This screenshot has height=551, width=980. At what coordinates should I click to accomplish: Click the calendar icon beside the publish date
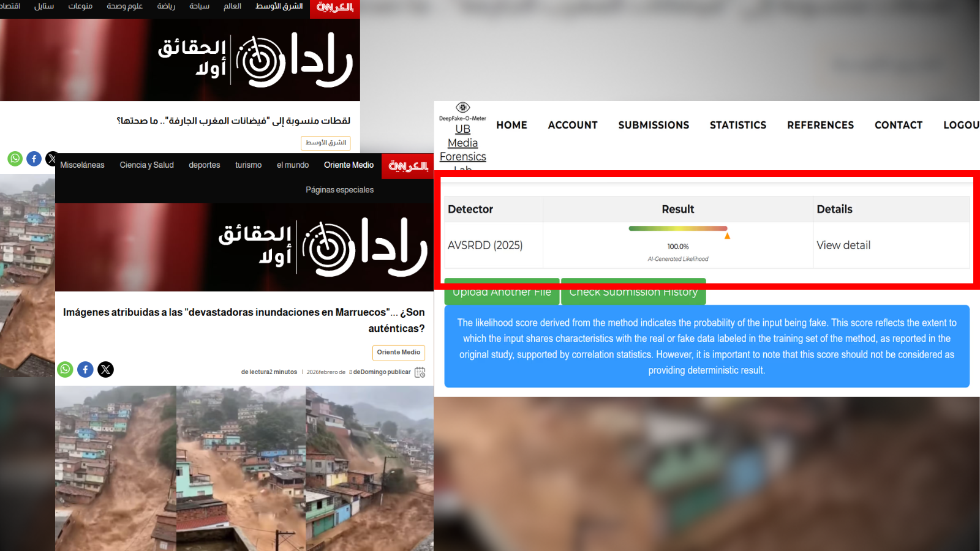pos(420,372)
